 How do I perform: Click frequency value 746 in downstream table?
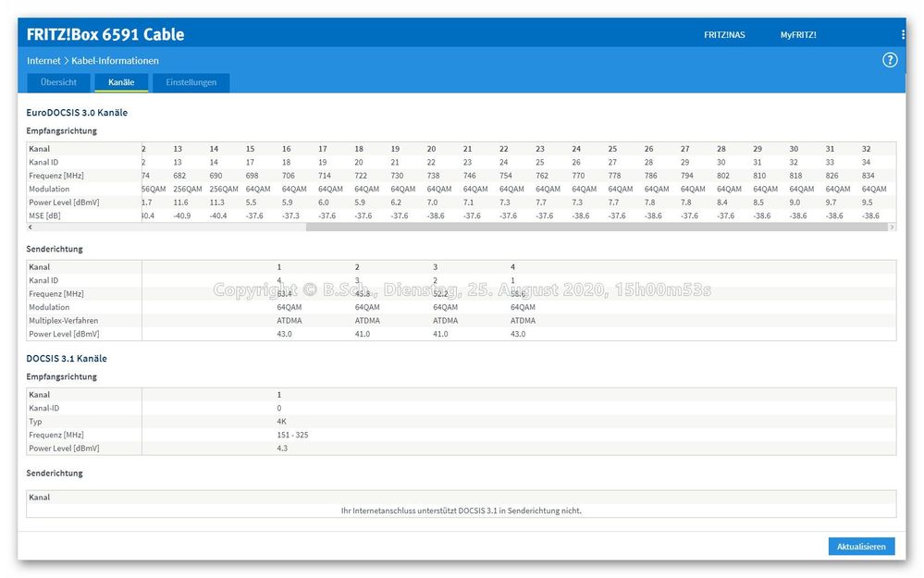[x=470, y=176]
